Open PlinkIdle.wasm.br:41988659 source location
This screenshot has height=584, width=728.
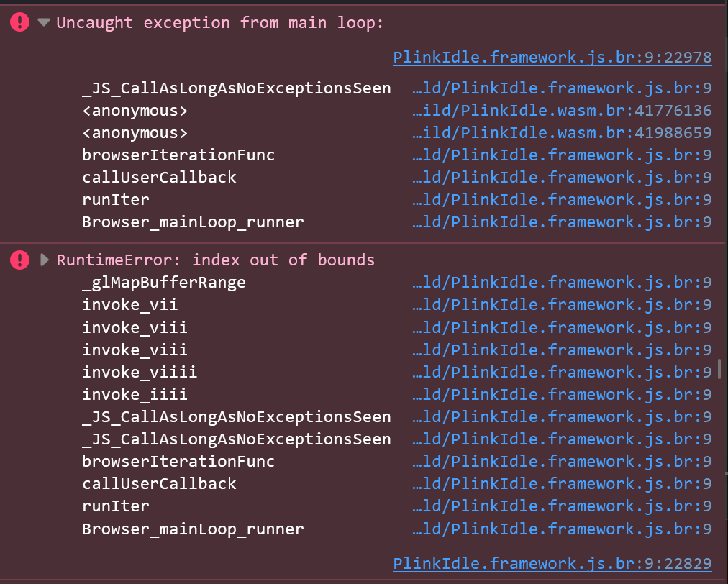(x=562, y=133)
